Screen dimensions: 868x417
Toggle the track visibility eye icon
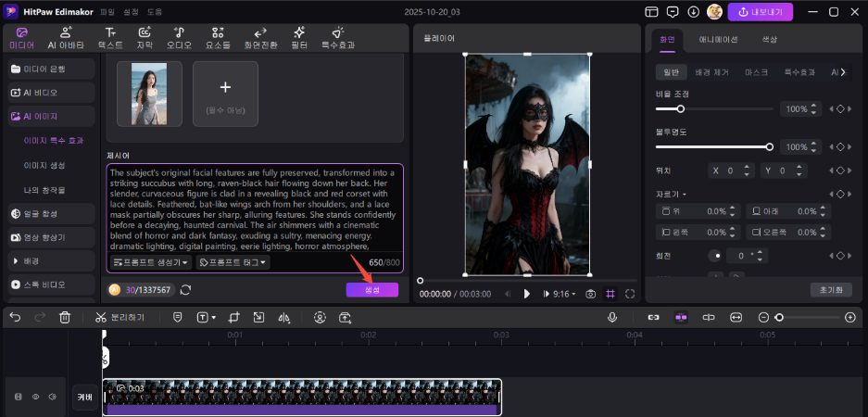(x=35, y=397)
